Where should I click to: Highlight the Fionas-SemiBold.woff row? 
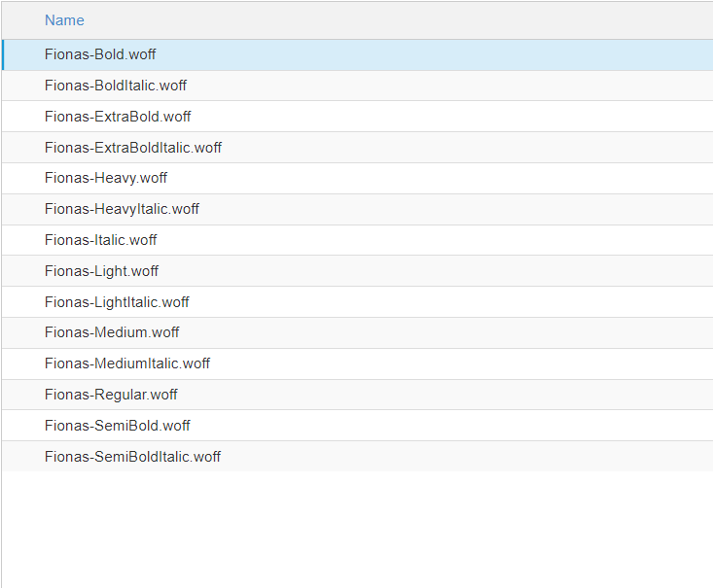(x=357, y=426)
